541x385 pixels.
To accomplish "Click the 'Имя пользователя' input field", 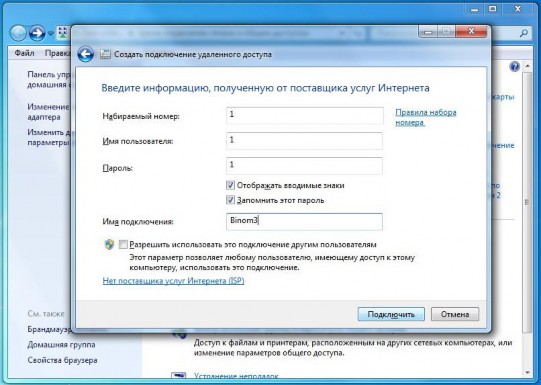I will click(304, 141).
